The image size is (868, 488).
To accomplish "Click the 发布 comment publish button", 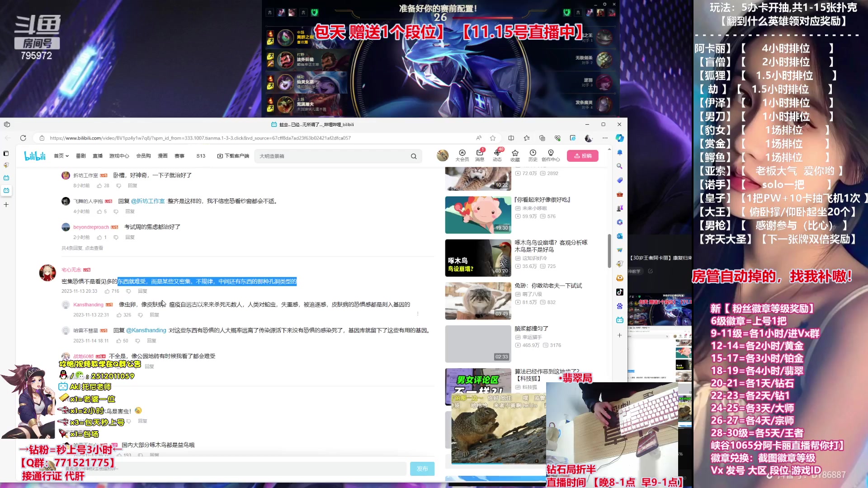I will (x=422, y=469).
